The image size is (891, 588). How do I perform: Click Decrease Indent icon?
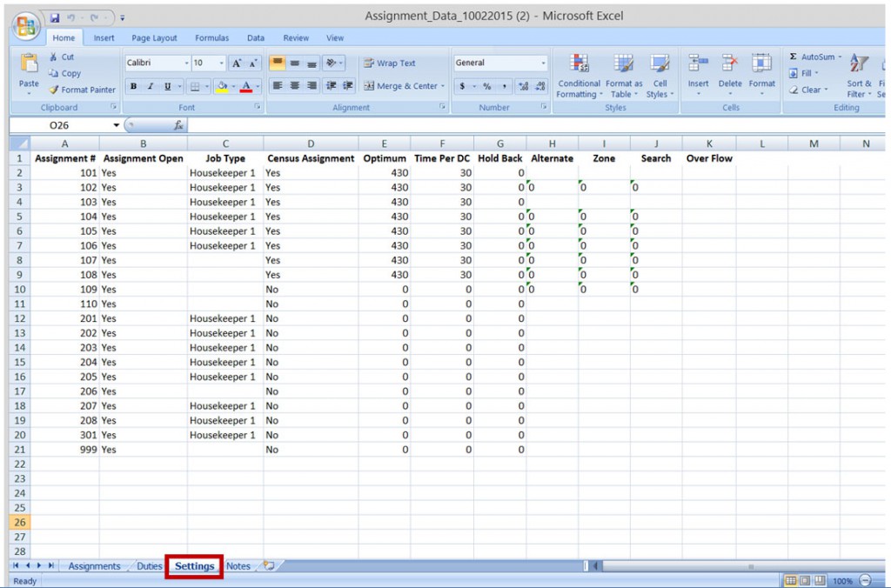pos(331,86)
